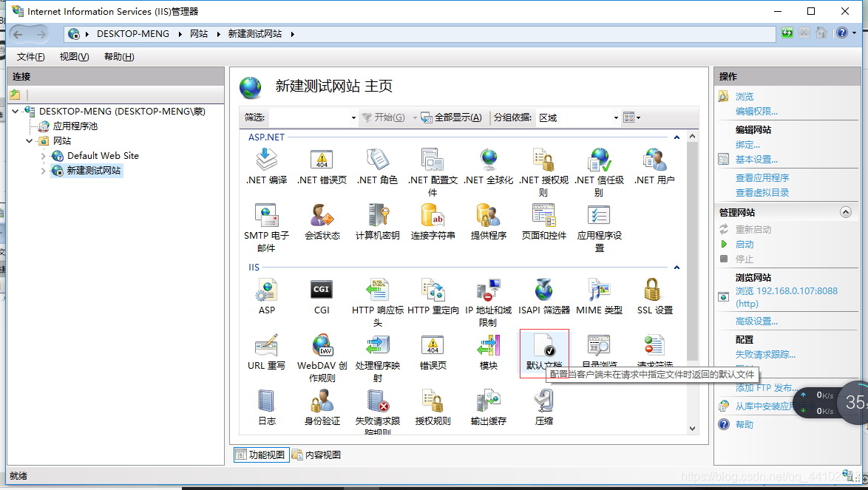
Task: Collapse the 管理网站 actions section
Action: click(x=845, y=212)
